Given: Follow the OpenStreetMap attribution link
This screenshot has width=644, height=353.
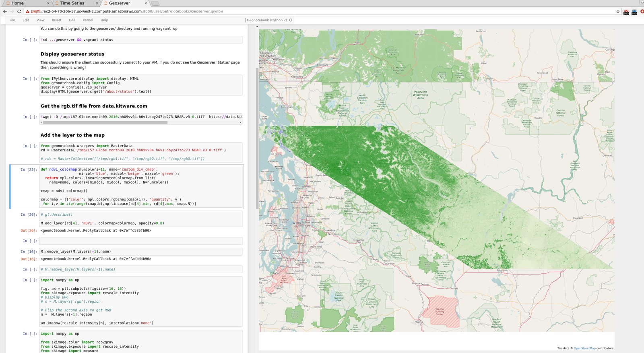Looking at the screenshot, I should pyautogui.click(x=584, y=348).
